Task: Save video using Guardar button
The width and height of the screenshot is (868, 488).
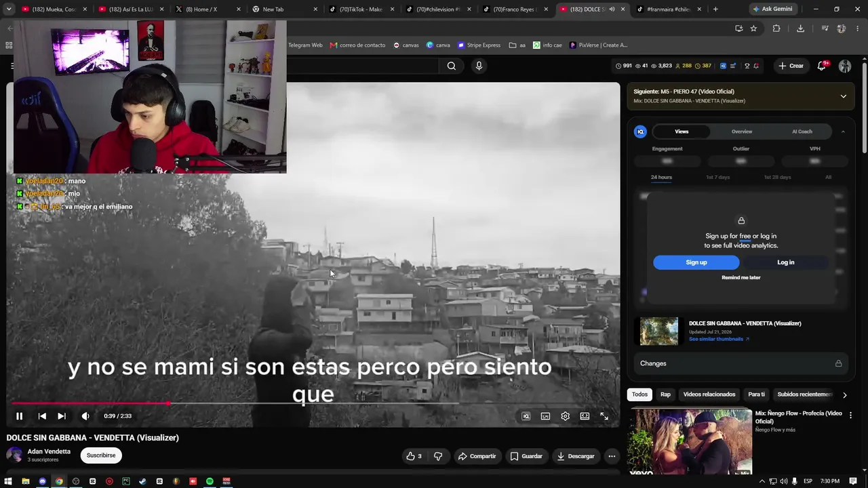Action: point(526,456)
